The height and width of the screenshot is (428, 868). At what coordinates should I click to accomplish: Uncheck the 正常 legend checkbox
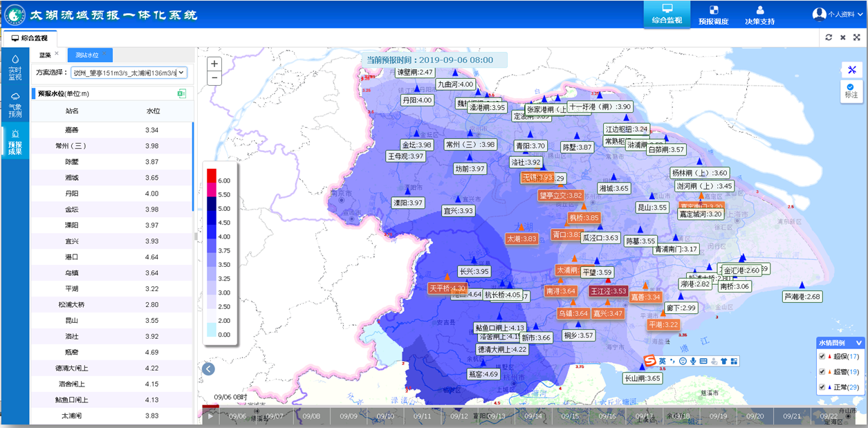822,387
